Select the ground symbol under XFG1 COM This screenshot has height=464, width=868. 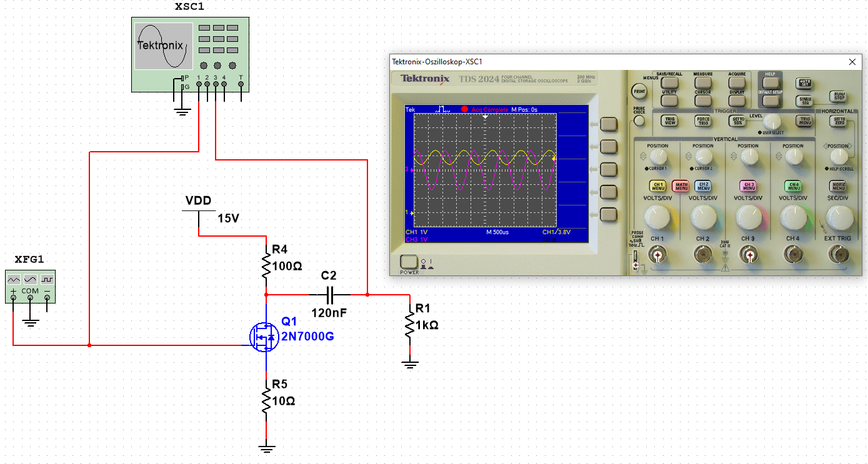tap(30, 322)
